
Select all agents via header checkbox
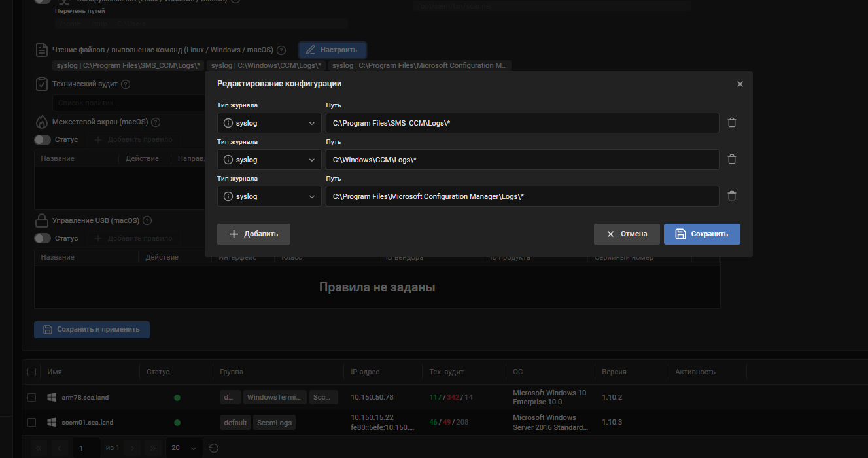click(x=32, y=372)
